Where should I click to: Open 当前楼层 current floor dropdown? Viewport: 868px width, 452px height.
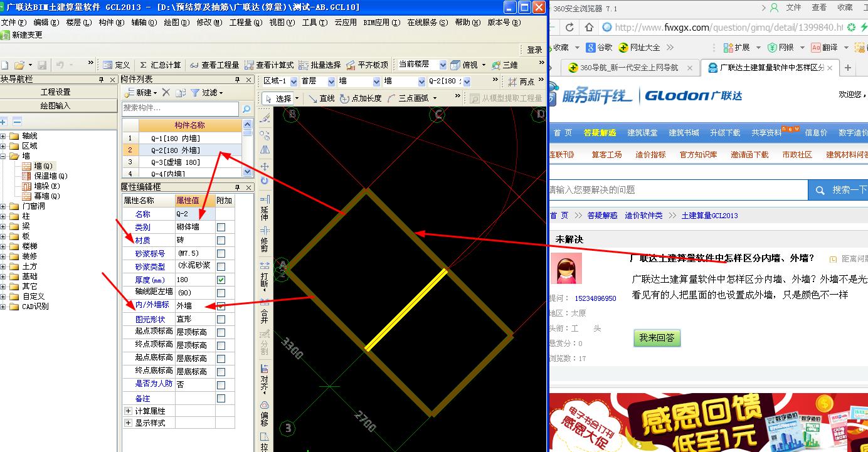pos(443,65)
